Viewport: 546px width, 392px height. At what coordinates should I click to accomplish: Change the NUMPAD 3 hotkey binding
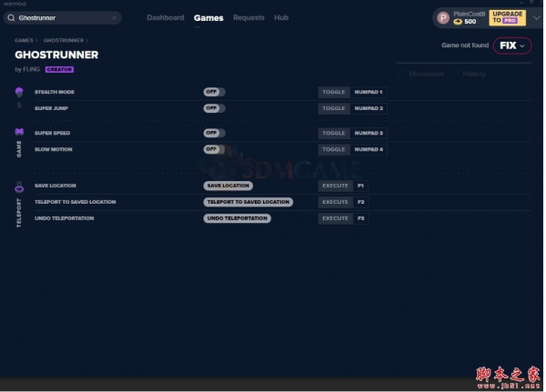369,133
